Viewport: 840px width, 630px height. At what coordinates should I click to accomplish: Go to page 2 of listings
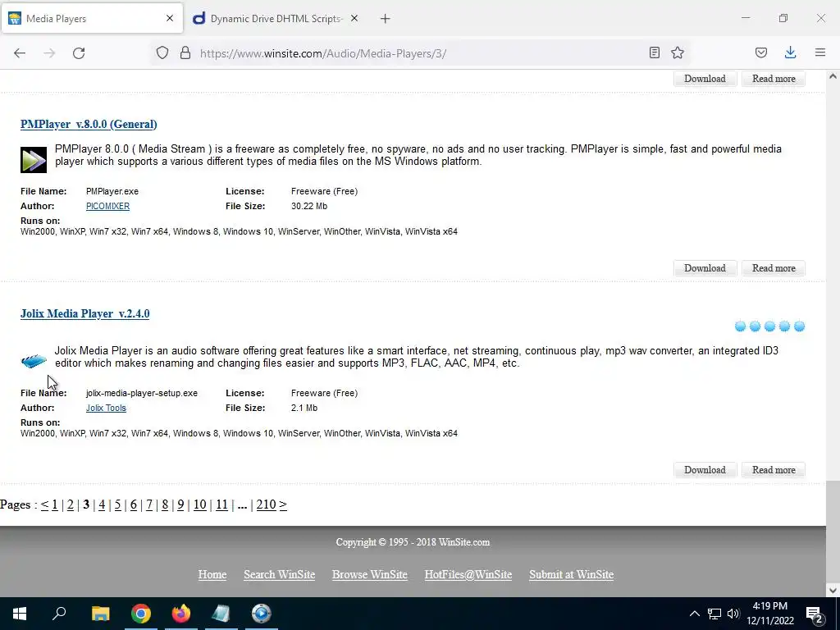point(71,505)
